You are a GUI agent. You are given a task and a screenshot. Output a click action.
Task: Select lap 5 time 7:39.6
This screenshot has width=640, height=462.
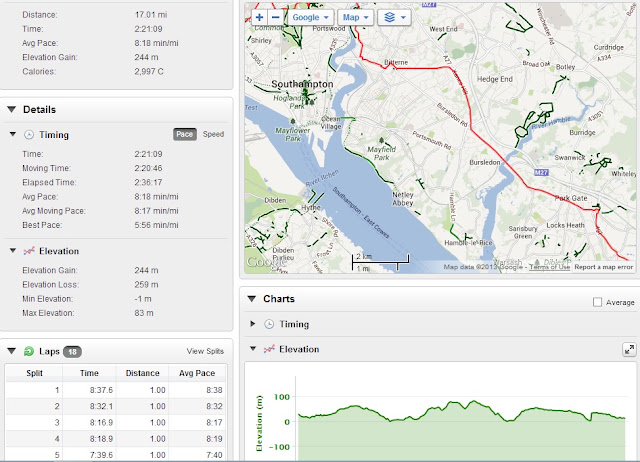pos(101,455)
